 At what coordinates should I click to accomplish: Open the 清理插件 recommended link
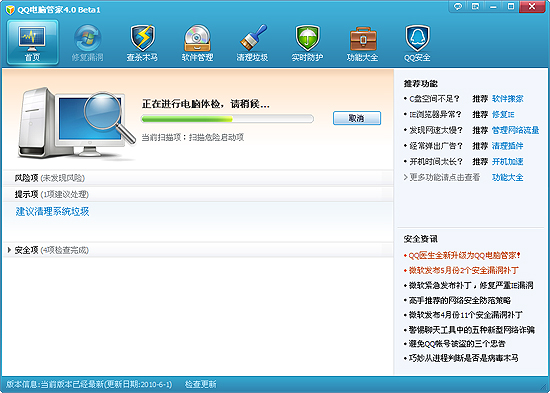coord(508,146)
